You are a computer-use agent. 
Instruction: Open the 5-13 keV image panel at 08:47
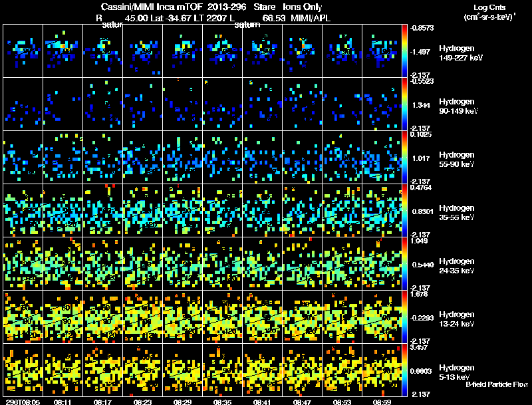pyautogui.click(x=302, y=370)
